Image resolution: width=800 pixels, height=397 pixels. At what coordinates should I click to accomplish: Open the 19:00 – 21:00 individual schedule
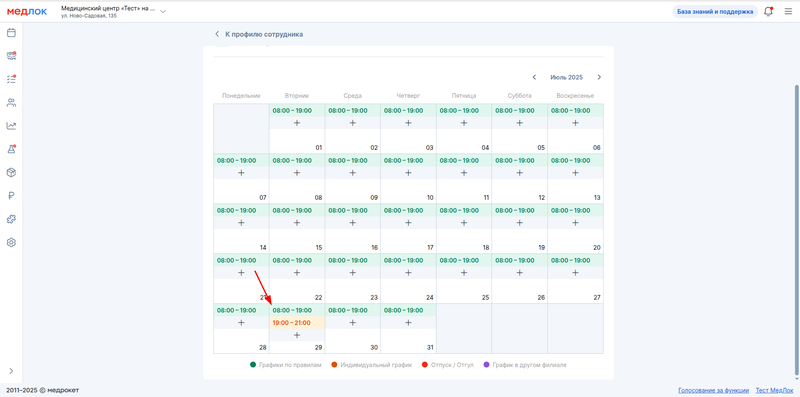pyautogui.click(x=297, y=323)
